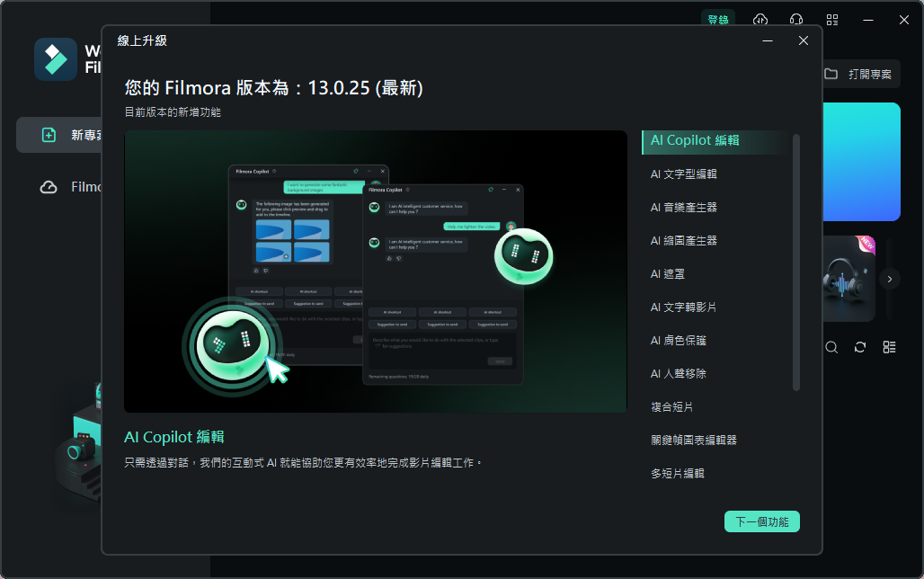Screen dimensions: 924x579
Task: Select AI 膚色保護 in feature list
Action: (x=679, y=340)
